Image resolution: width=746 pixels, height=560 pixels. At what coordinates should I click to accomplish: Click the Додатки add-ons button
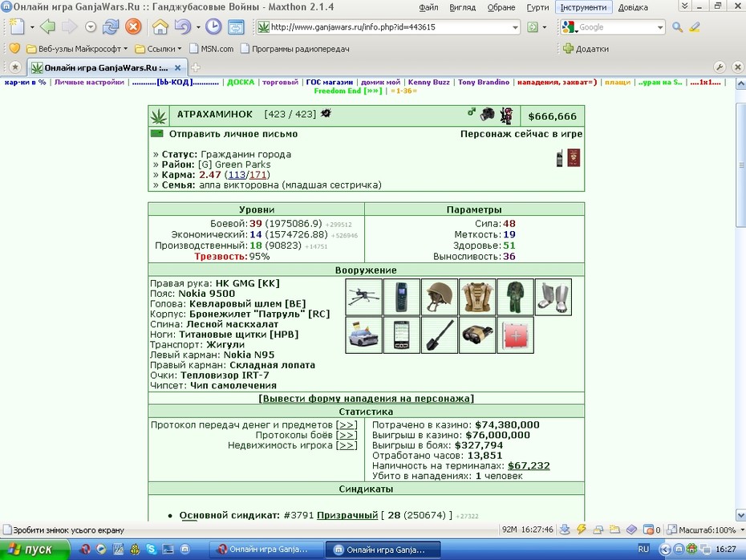[x=586, y=48]
